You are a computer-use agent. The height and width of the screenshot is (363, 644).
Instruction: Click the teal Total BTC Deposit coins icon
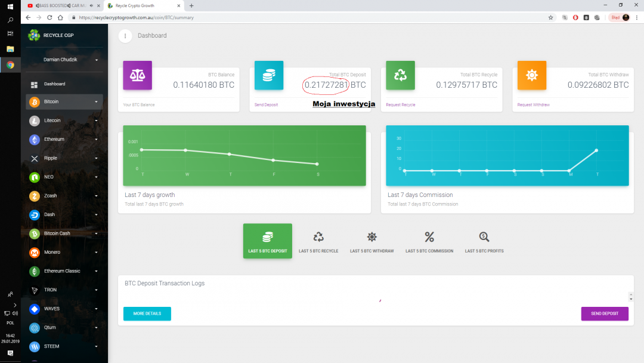click(269, 75)
